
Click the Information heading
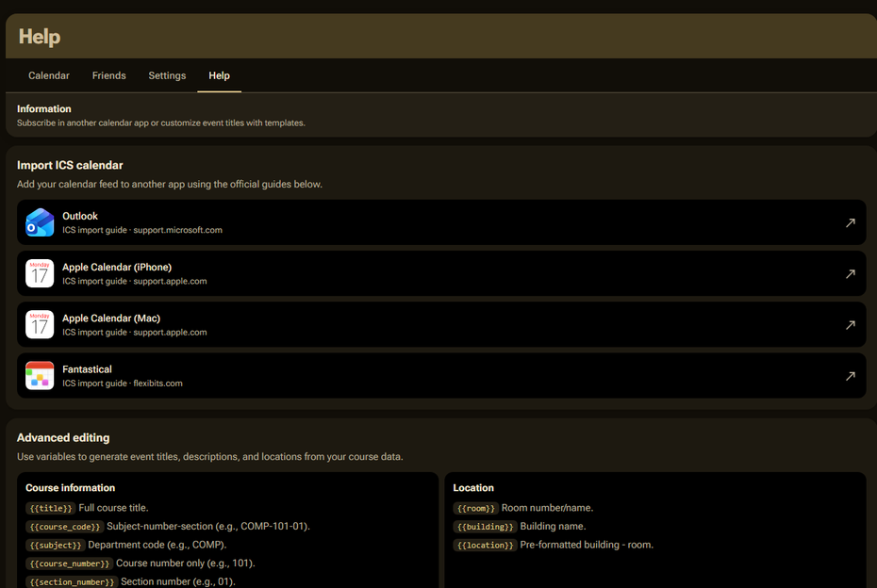(x=43, y=109)
